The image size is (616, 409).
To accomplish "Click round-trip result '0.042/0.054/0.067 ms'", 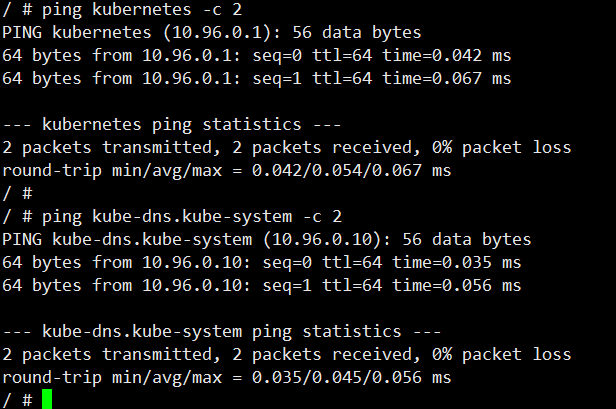I will [x=352, y=171].
